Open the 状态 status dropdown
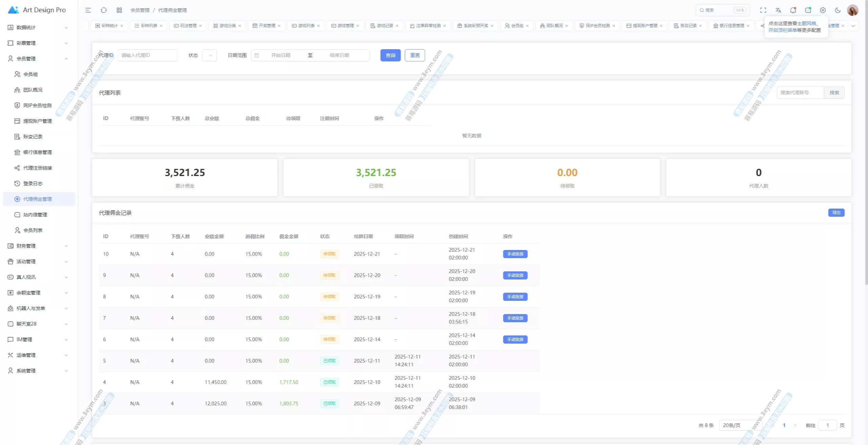The image size is (868, 445). click(x=209, y=55)
